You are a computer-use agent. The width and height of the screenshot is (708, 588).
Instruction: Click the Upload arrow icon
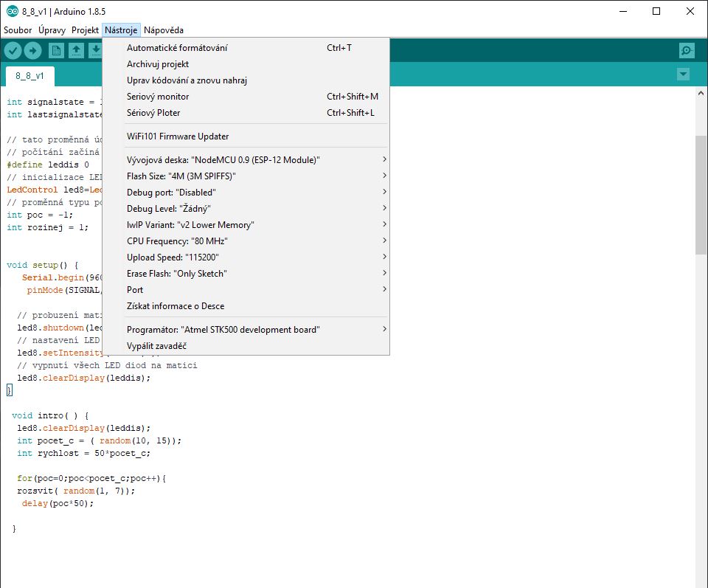coord(33,50)
